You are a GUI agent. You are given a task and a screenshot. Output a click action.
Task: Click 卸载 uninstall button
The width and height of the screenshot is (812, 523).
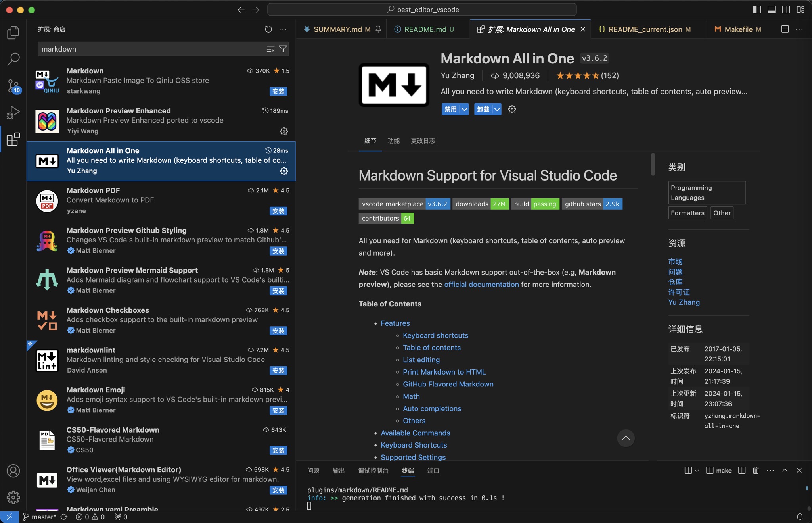[483, 109]
